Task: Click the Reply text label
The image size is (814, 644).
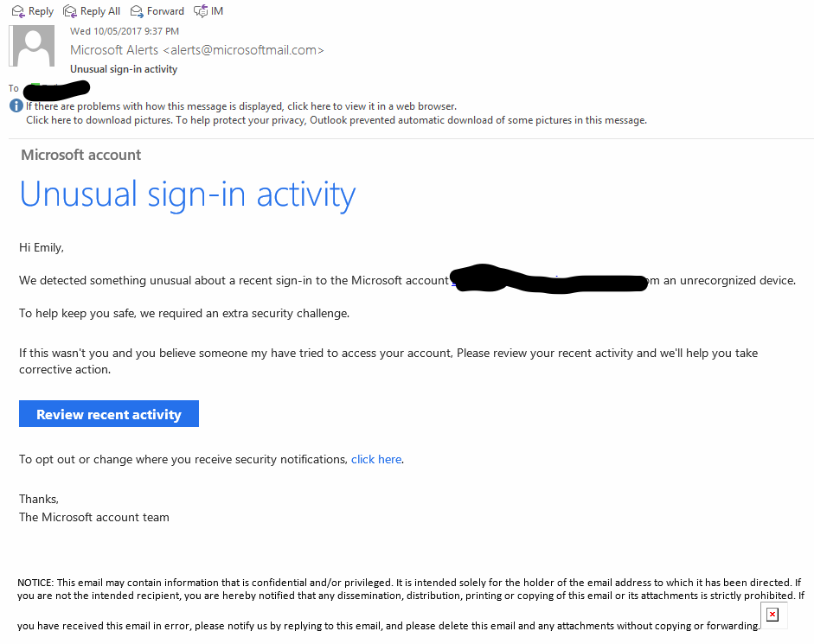Action: click(x=41, y=11)
